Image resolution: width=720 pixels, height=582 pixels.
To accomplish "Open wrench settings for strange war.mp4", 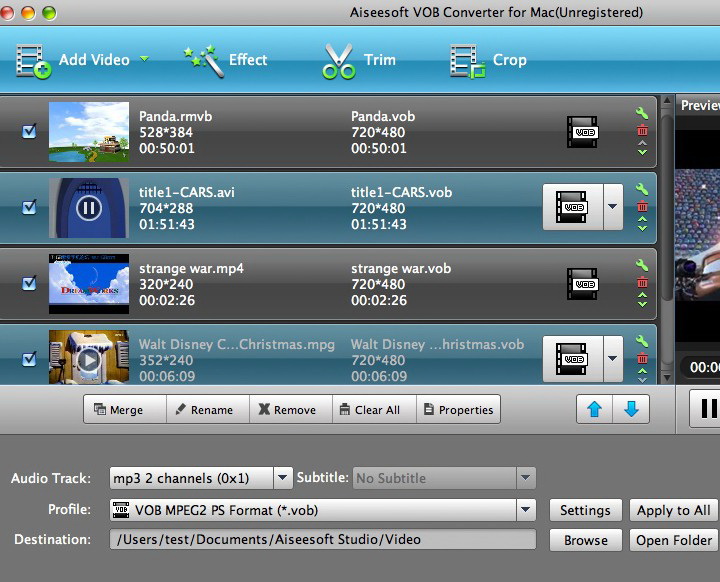I will pyautogui.click(x=642, y=265).
